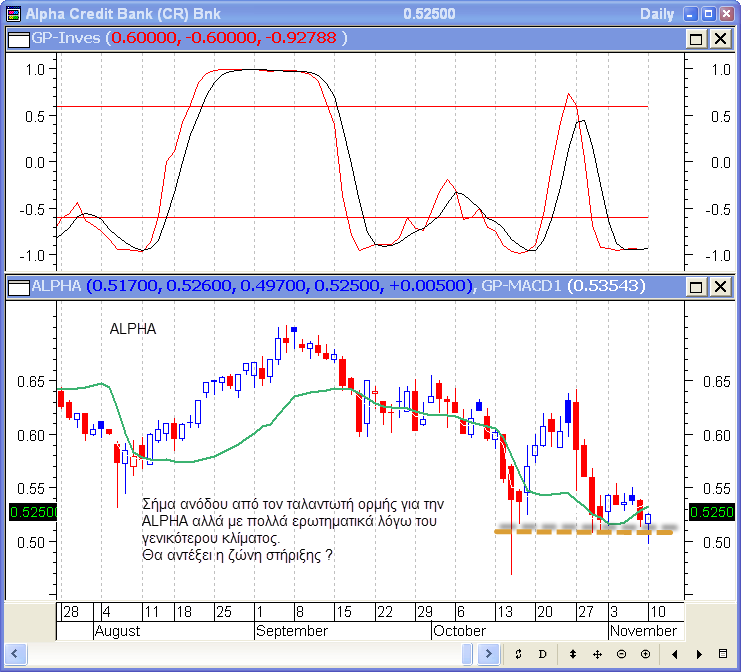Click the refresh chart icon in bottom toolbar
Image resolution: width=741 pixels, height=672 pixels.
(x=519, y=654)
